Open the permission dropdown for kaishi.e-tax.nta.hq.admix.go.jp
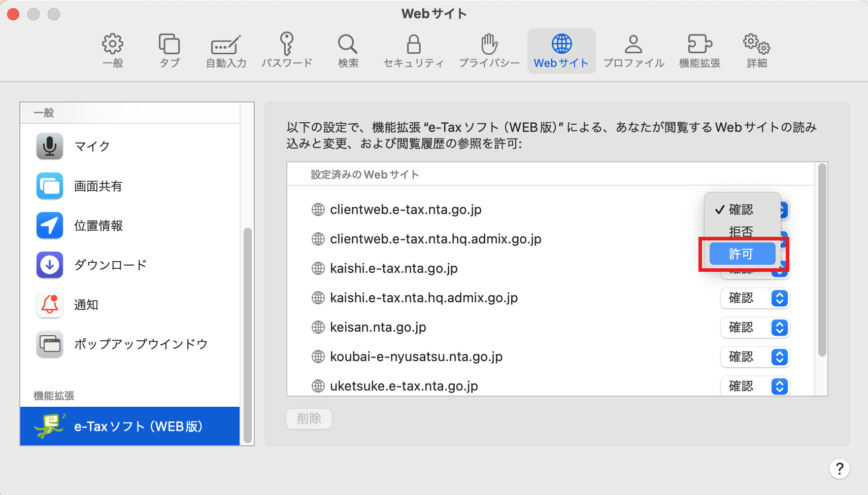The width and height of the screenshot is (868, 495). pyautogui.click(x=755, y=298)
